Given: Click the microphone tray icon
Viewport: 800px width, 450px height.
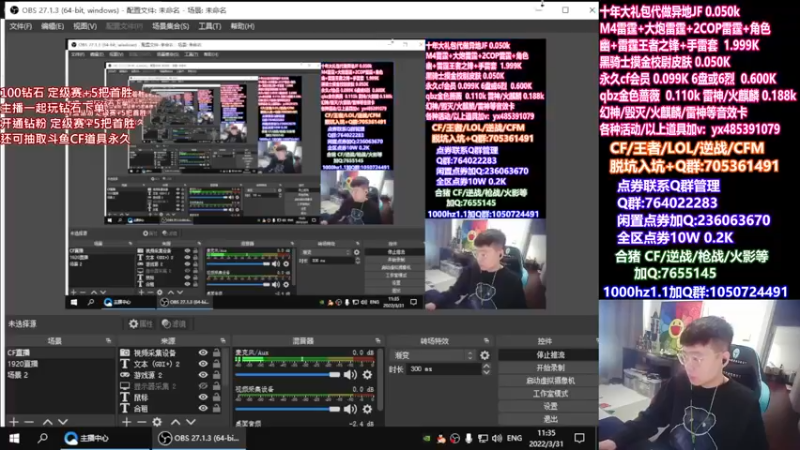Looking at the screenshot, I should coord(468,438).
